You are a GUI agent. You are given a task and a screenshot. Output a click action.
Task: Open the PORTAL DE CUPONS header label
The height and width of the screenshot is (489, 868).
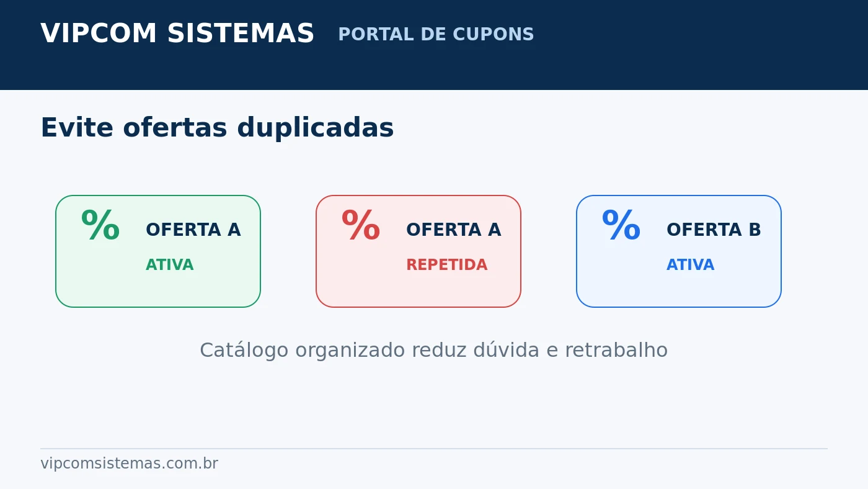436,35
